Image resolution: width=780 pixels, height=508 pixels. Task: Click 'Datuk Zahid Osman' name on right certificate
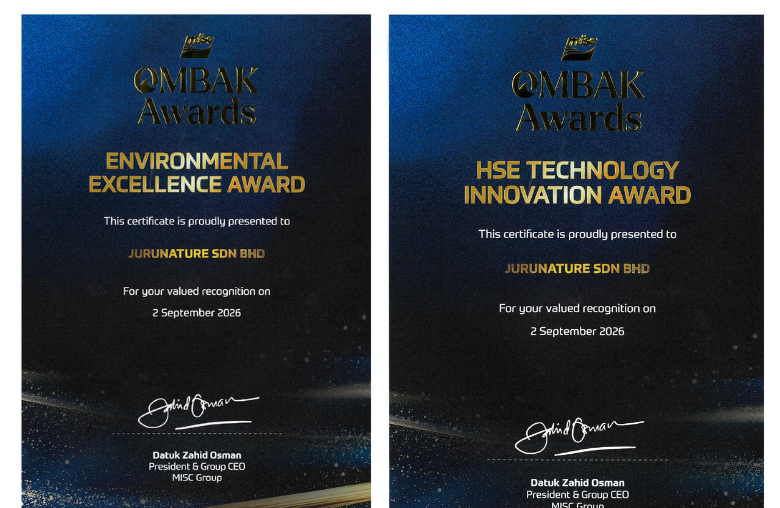tap(578, 483)
